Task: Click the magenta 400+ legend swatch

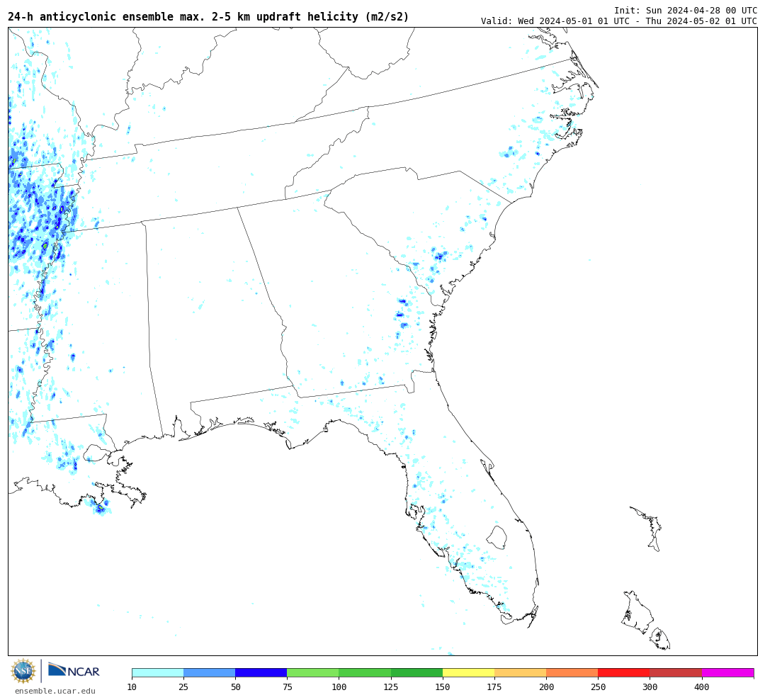Action: click(x=727, y=673)
